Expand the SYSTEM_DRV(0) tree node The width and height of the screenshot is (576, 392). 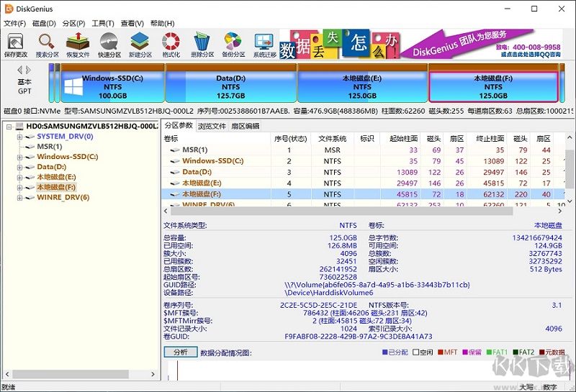tap(19, 136)
